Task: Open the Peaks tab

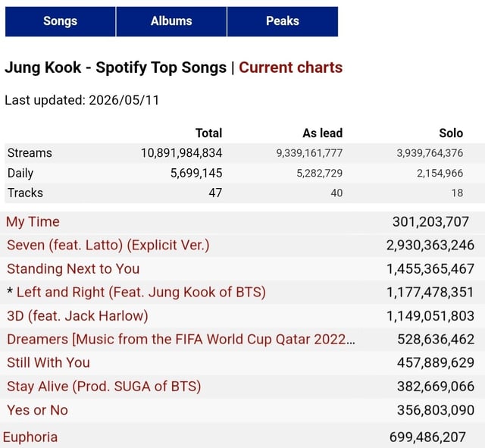Action: pos(283,21)
